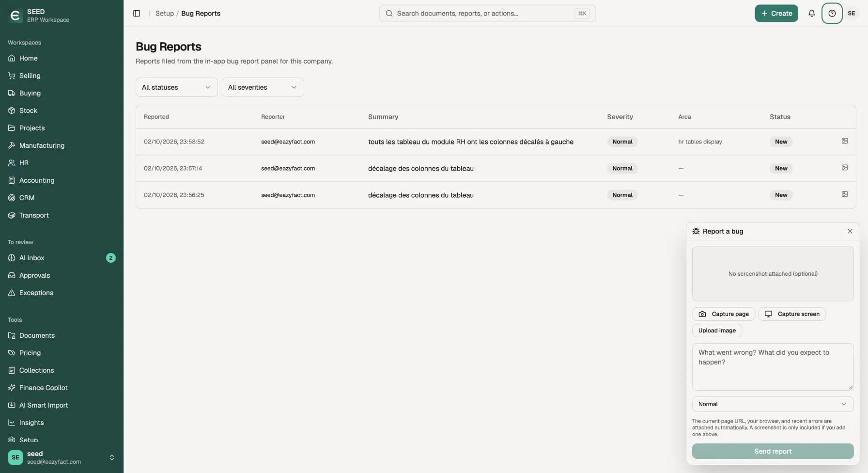Expand the seed account switcher
The height and width of the screenshot is (473, 868).
click(x=62, y=457)
